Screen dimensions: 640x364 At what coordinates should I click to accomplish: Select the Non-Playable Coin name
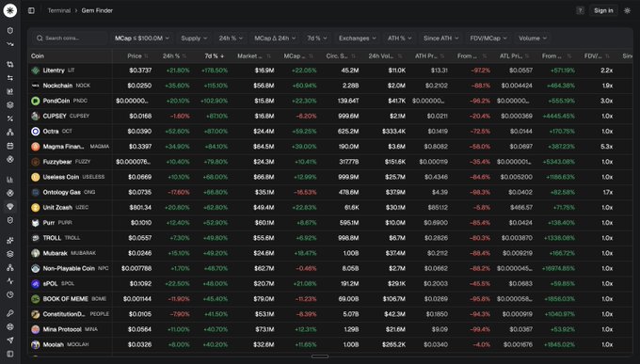pos(69,268)
